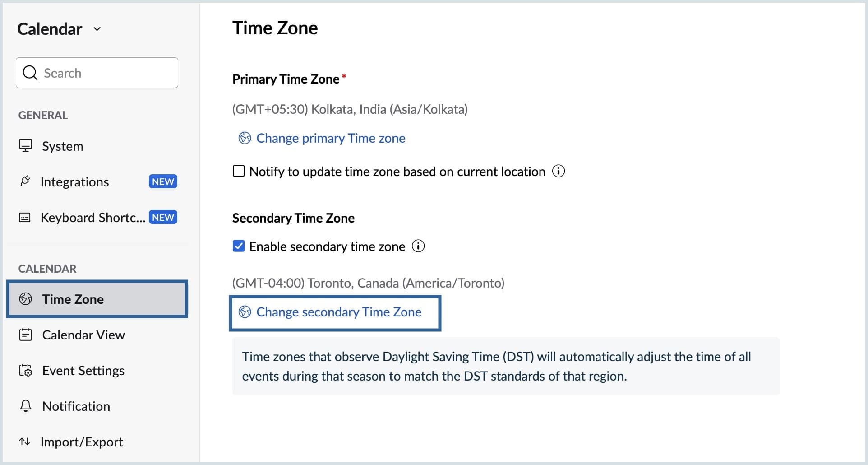Click info icon beside Enable secondary time zone
868x465 pixels.
pyautogui.click(x=418, y=246)
